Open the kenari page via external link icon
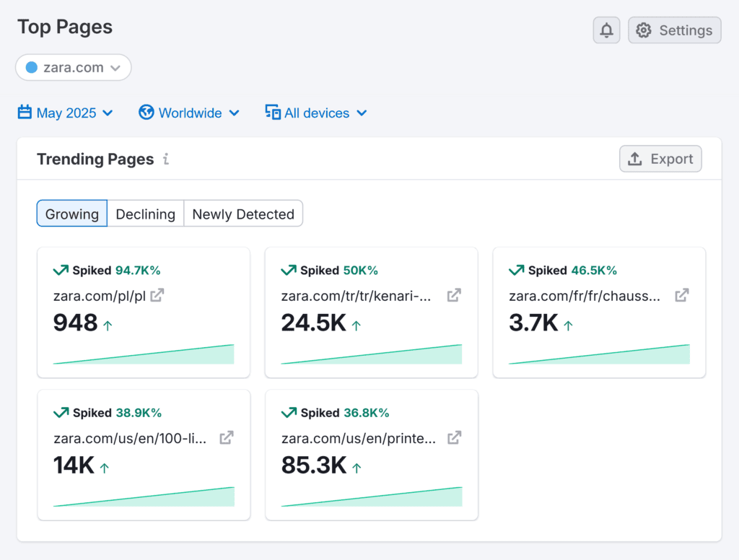739x560 pixels. (x=453, y=294)
